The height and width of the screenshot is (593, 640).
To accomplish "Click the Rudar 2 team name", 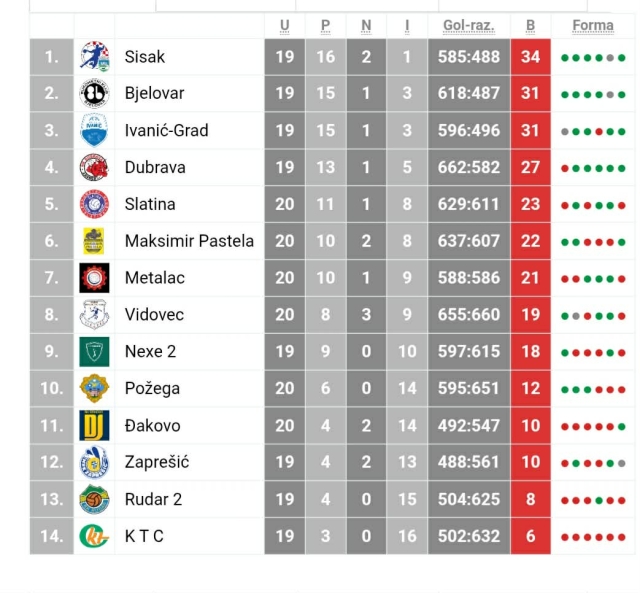I will click(x=153, y=499).
